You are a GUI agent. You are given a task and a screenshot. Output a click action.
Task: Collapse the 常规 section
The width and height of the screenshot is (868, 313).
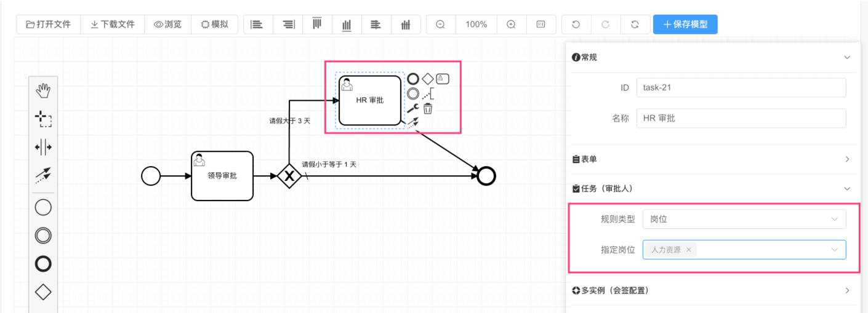click(847, 57)
